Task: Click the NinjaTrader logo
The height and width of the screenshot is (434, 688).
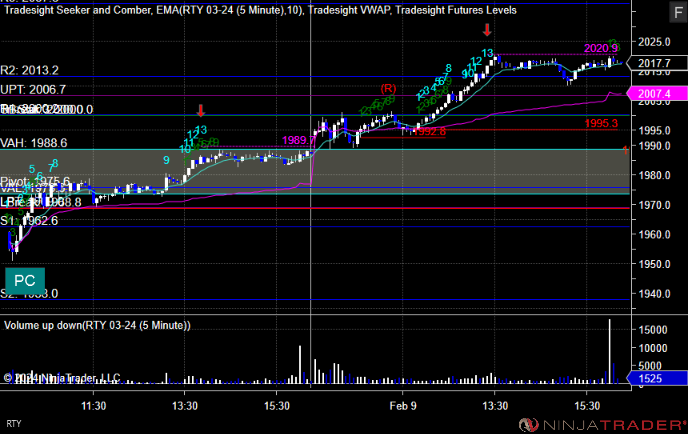Action: [602, 425]
